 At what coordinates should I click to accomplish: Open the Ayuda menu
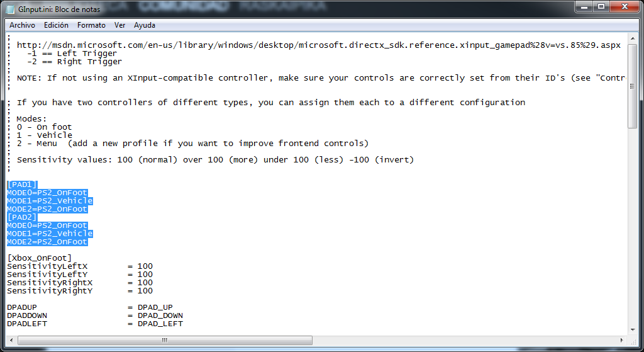coord(145,25)
